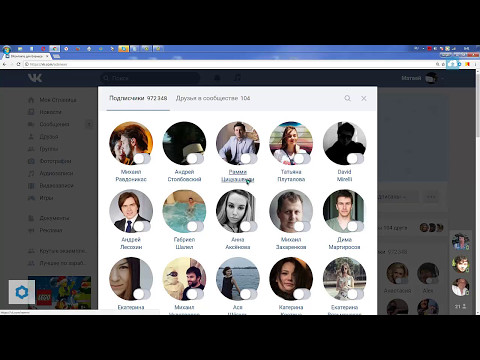The image size is (480, 360).
Task: Click the VK logo in header
Action: coord(35,78)
